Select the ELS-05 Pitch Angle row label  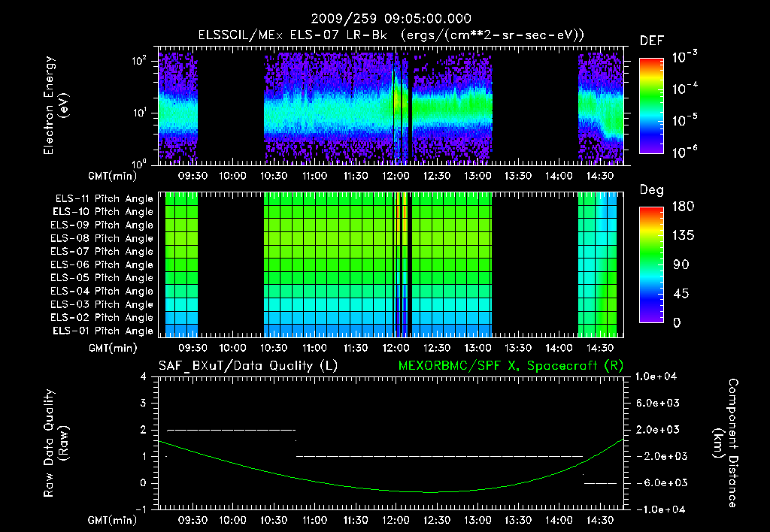pos(102,278)
